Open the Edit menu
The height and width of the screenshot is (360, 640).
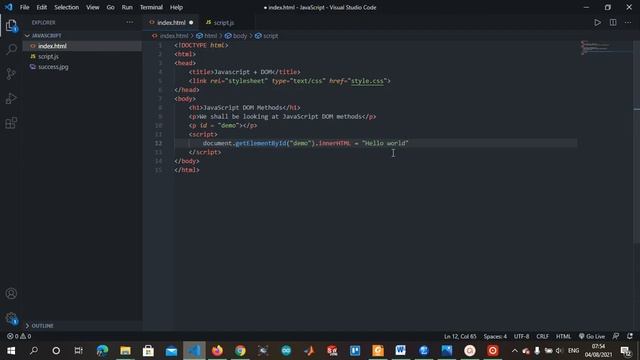[42, 7]
